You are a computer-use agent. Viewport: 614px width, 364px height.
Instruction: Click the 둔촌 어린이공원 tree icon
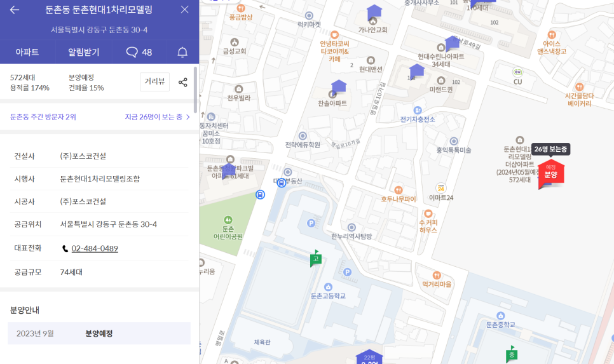[228, 220]
